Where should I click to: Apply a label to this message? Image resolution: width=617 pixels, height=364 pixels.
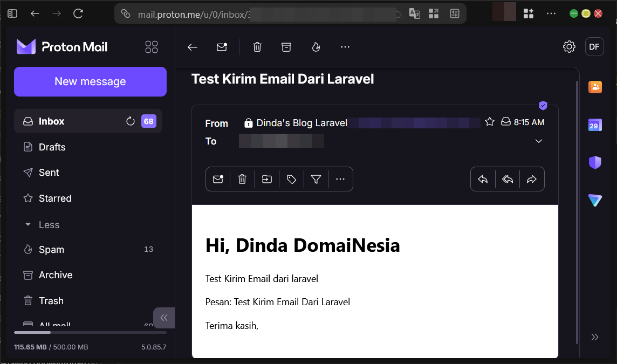point(291,178)
